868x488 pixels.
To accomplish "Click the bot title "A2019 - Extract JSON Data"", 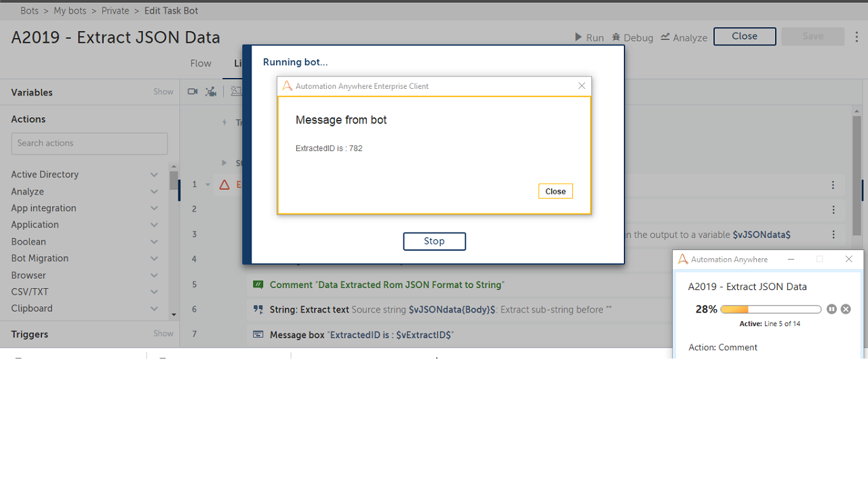I will 116,37.
